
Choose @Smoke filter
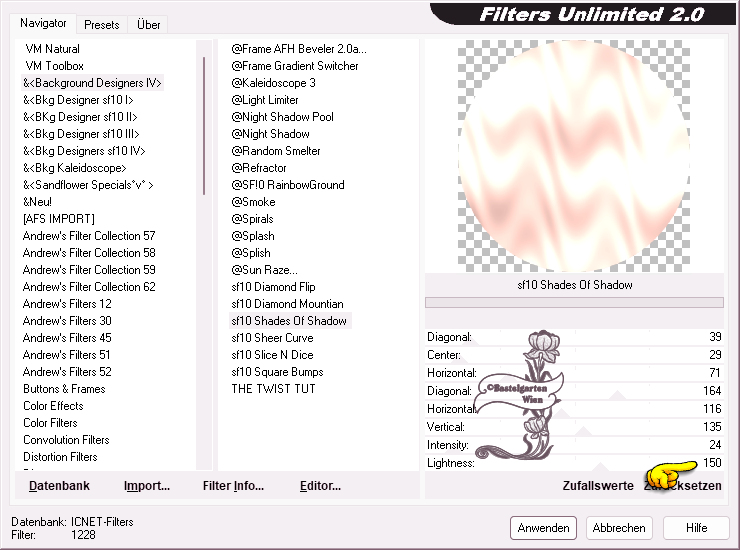coord(253,202)
